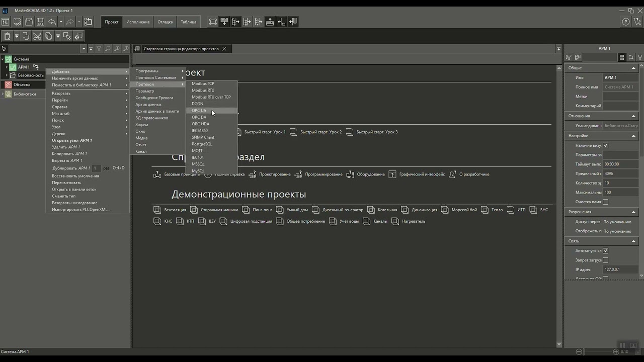Click the IP адрес field 127.0.0.1
Viewport: 644px width, 362px height.
tap(620, 269)
